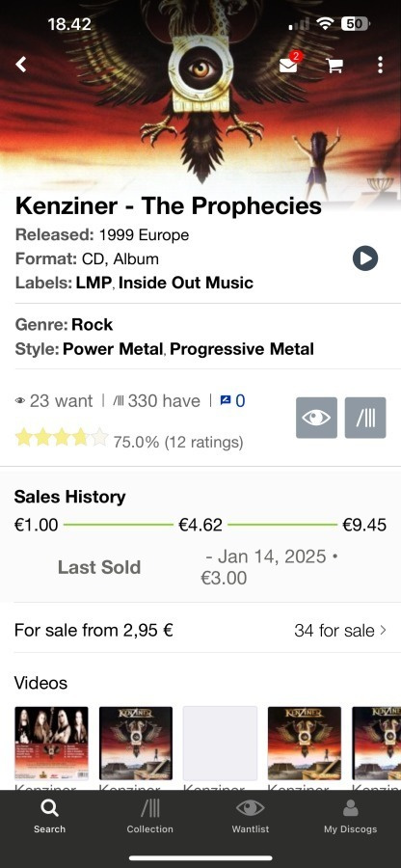Play the release using the play button

[365, 258]
